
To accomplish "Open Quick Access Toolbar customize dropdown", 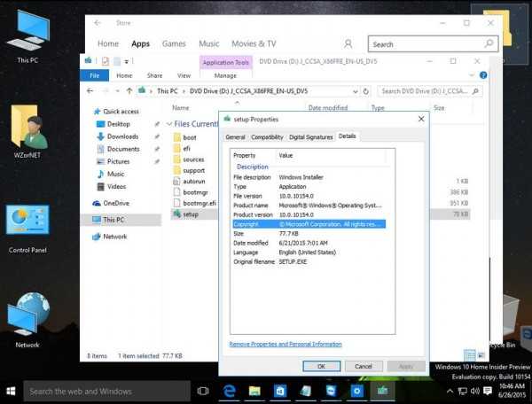I will (x=127, y=61).
